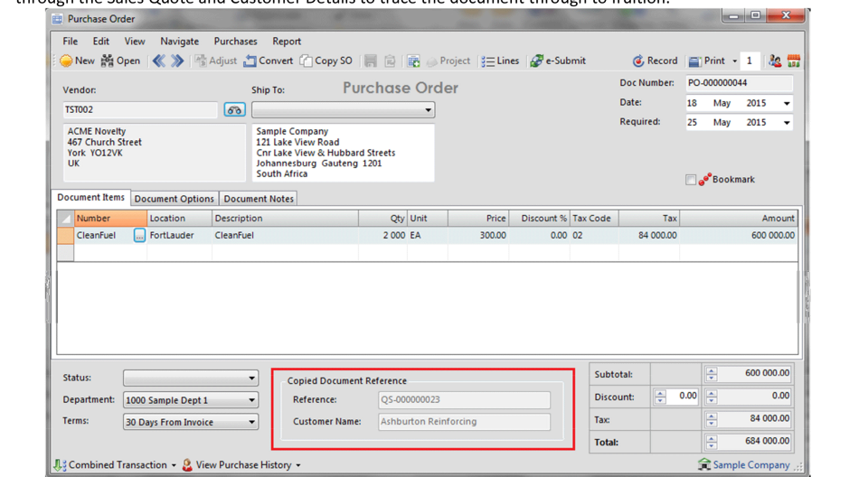Click the Discount amount spinner
This screenshot has height=477, width=868.
[x=712, y=397]
